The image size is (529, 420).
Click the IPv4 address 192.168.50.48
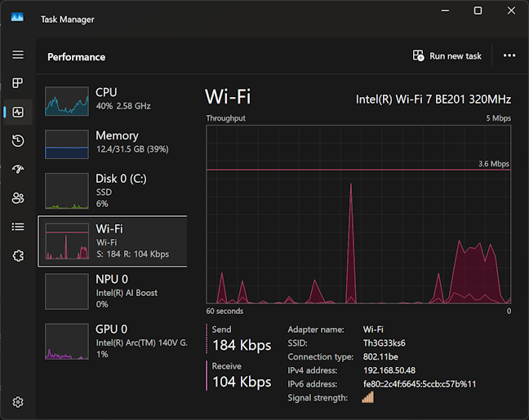[389, 370]
